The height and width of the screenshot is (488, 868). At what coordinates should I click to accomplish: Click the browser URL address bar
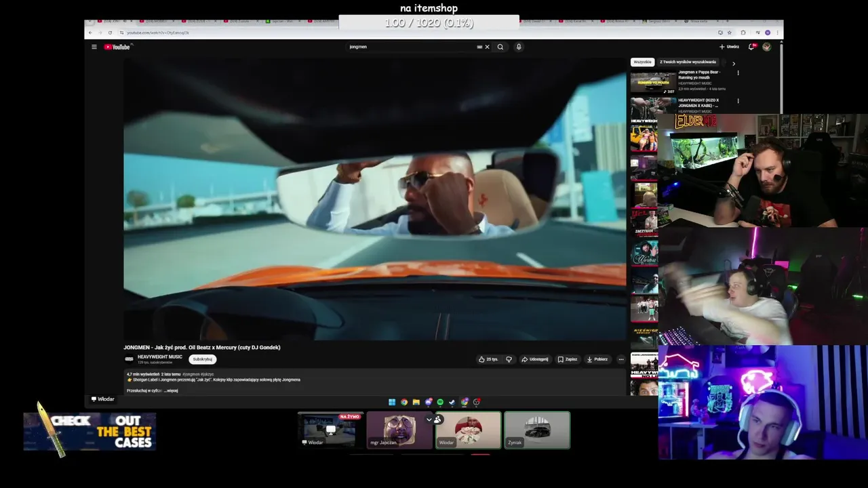(417, 33)
